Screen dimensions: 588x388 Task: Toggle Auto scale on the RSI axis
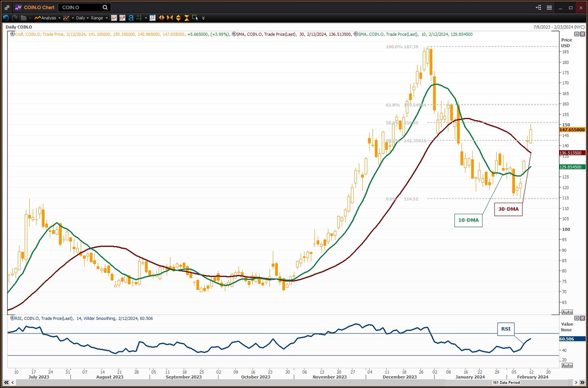pyautogui.click(x=567, y=365)
